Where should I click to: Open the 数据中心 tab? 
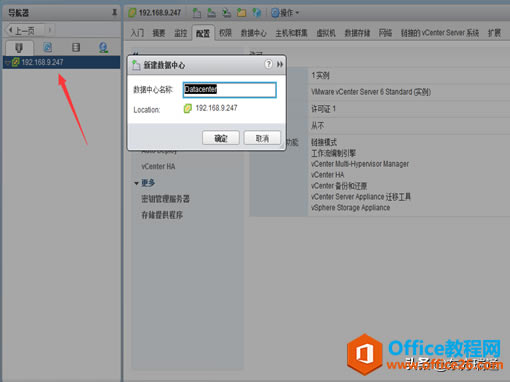(x=253, y=33)
